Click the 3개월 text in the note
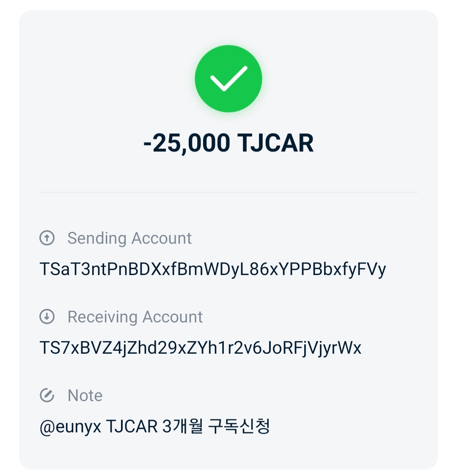This screenshot has width=457, height=476. tap(182, 426)
